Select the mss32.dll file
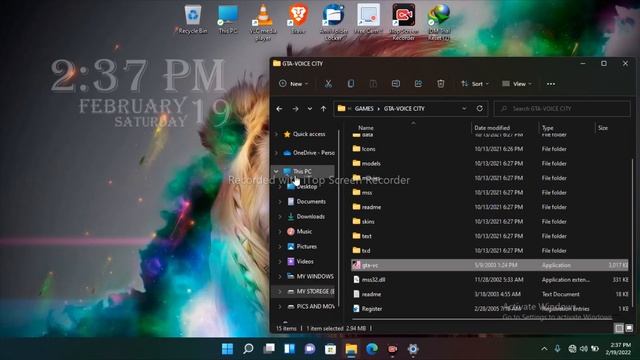The image size is (640, 360). point(490,280)
